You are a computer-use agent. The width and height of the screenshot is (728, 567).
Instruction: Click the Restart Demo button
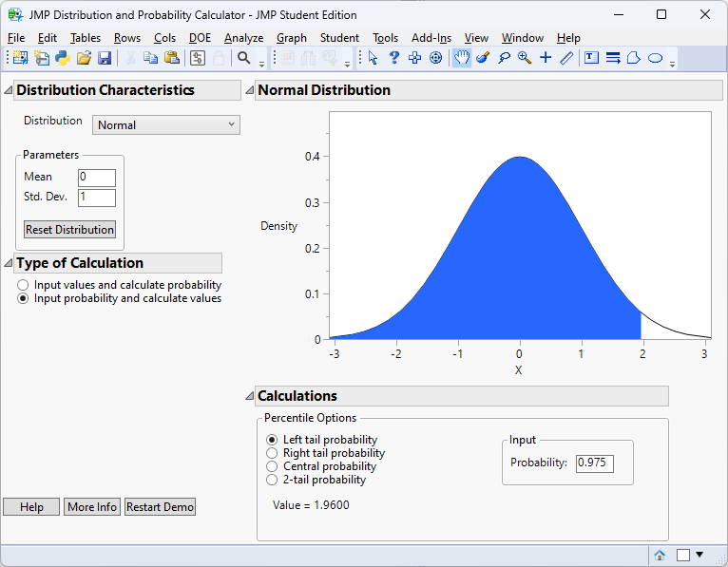[160, 507]
